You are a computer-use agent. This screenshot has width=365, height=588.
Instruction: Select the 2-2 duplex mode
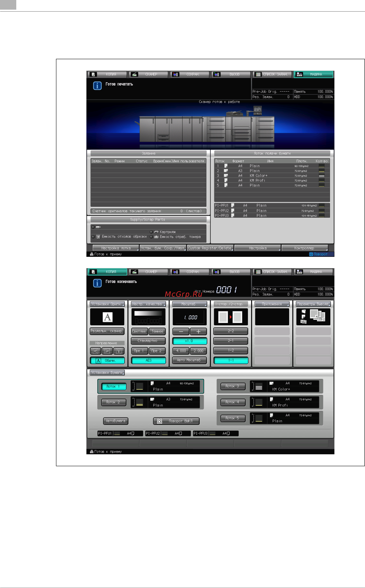[231, 331]
